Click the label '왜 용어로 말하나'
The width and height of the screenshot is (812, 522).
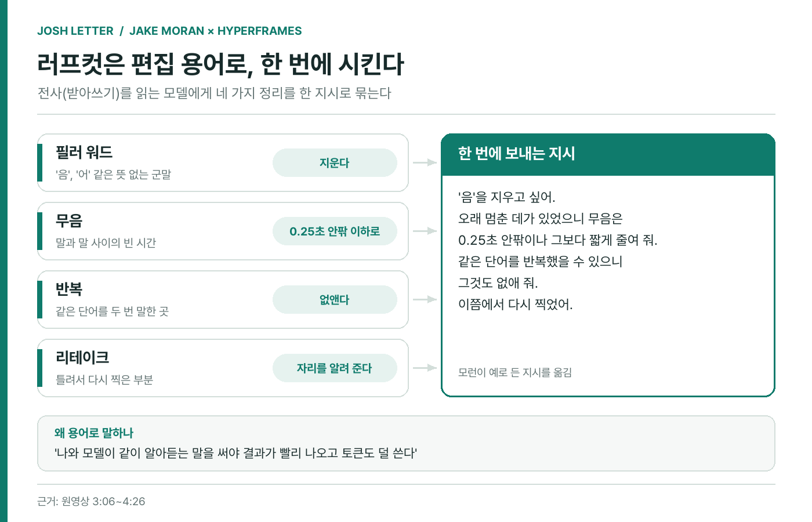pos(94,433)
